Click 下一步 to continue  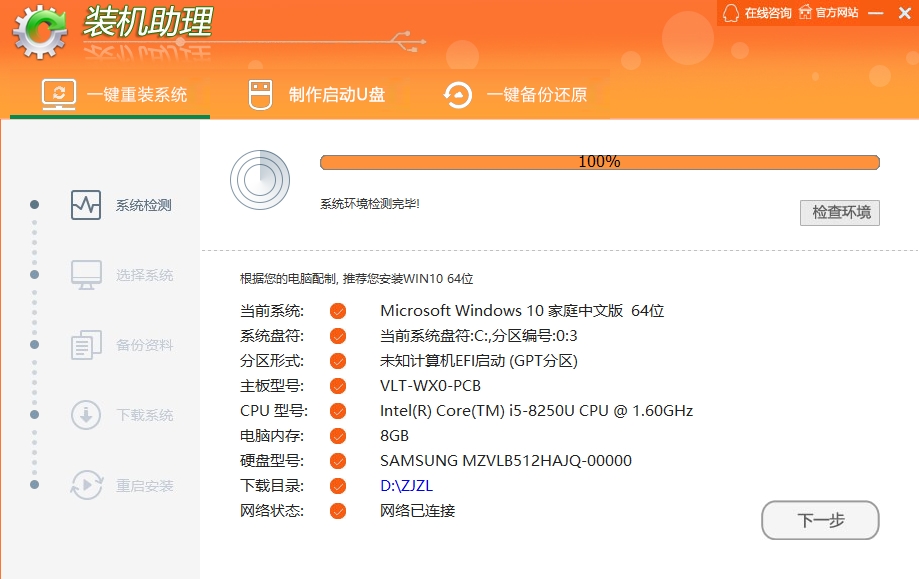coord(820,520)
